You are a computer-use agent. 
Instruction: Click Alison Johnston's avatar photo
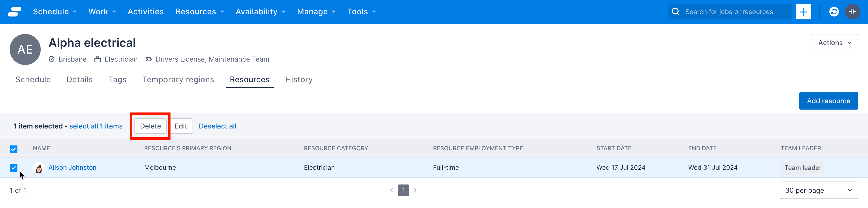tap(39, 168)
